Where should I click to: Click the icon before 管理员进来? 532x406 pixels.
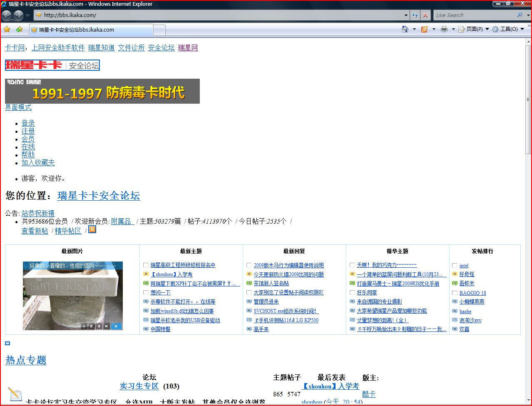coord(249,301)
